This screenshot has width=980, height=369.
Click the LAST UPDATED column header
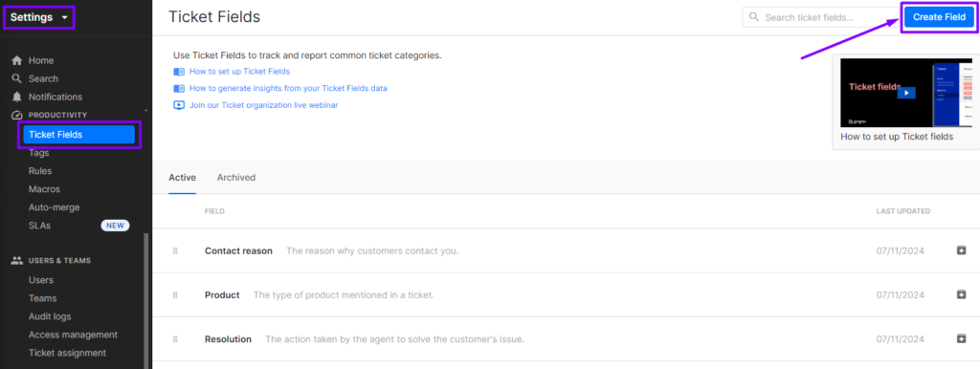point(903,211)
